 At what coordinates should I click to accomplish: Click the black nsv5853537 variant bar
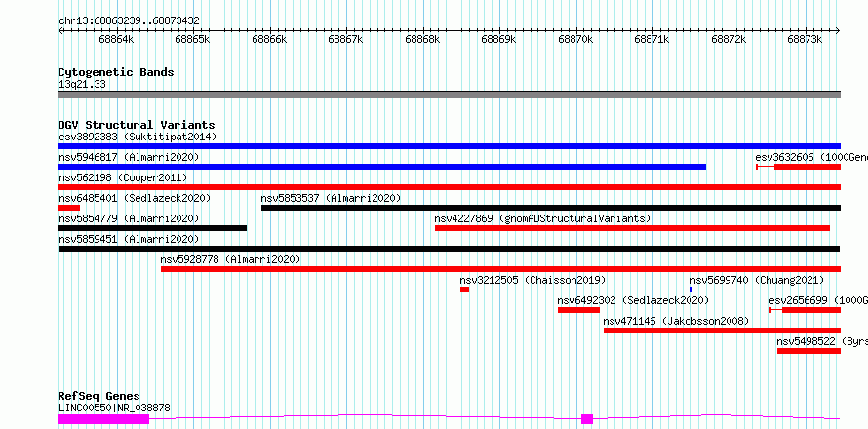(x=551, y=208)
